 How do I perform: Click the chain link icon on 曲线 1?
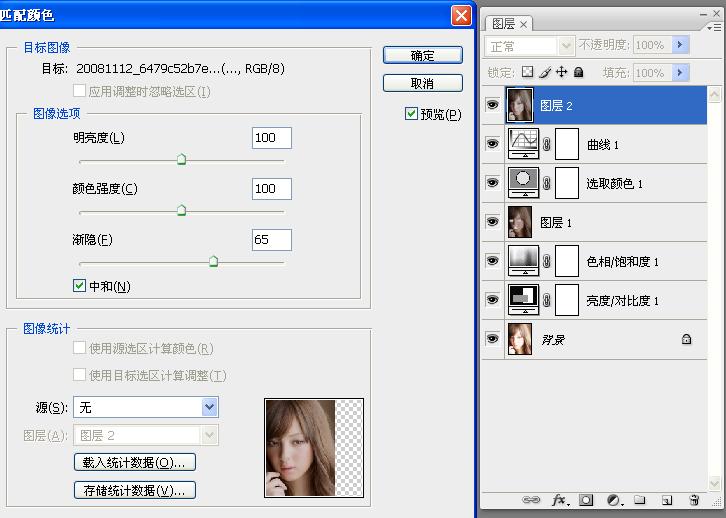(x=547, y=144)
